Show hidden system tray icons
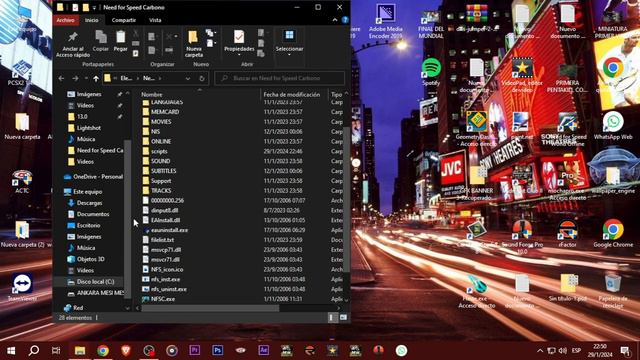The width and height of the screenshot is (640, 360). [540, 350]
